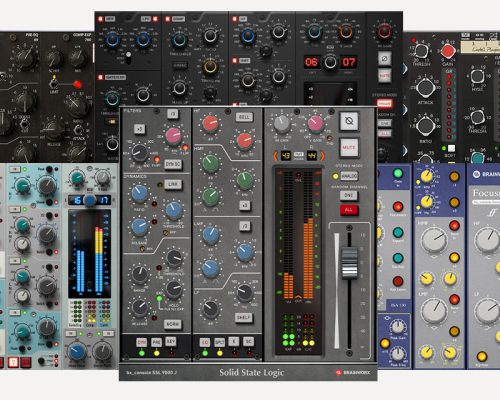Click the knob between the 06 and 07 displays

click(330, 62)
